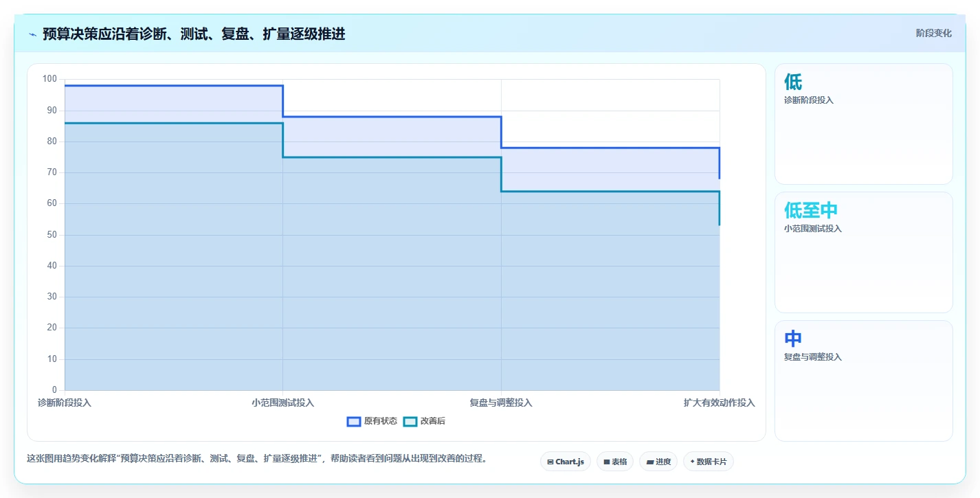Screen dimensions: 980x498
Task: Click the 改善后 legend label text
Action: pyautogui.click(x=433, y=421)
